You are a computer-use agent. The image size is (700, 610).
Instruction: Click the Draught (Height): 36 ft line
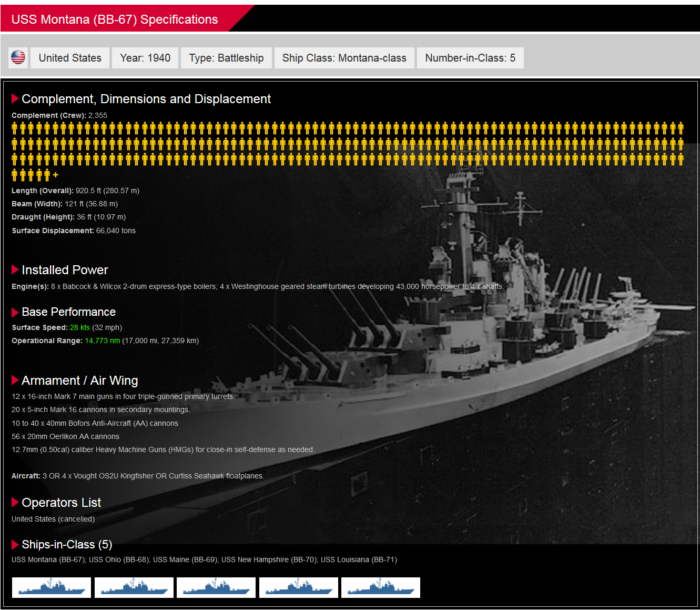[x=69, y=217]
